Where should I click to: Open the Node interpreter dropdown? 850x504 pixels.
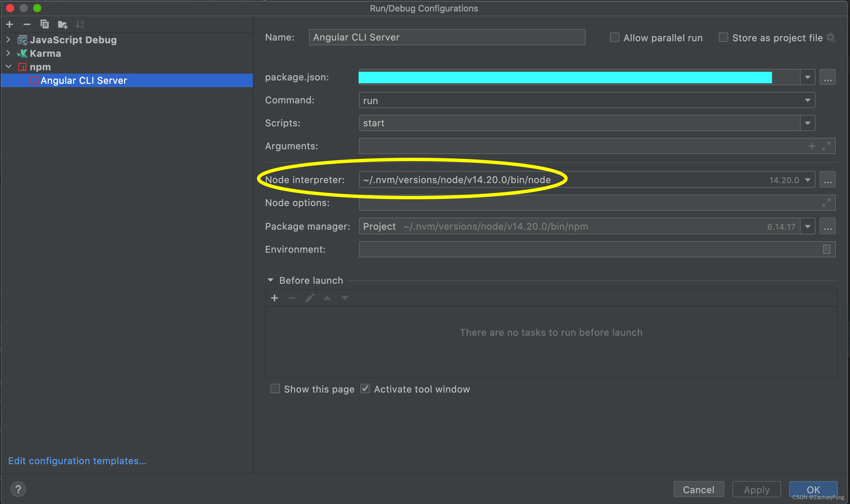808,180
